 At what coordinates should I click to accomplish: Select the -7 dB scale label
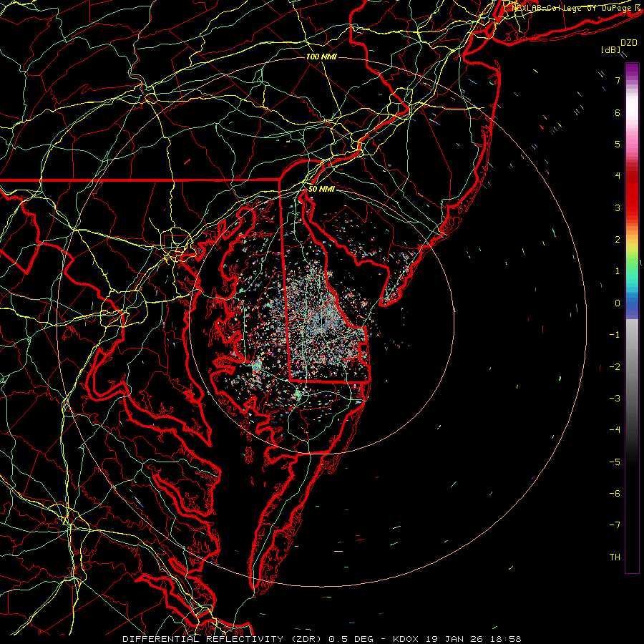pyautogui.click(x=615, y=525)
